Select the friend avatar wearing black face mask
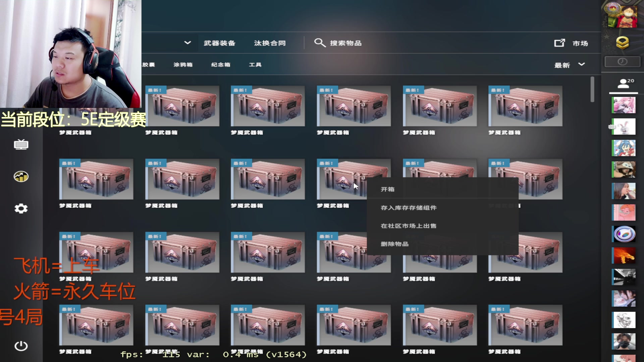Screen dimensions: 644x362 tap(624, 341)
